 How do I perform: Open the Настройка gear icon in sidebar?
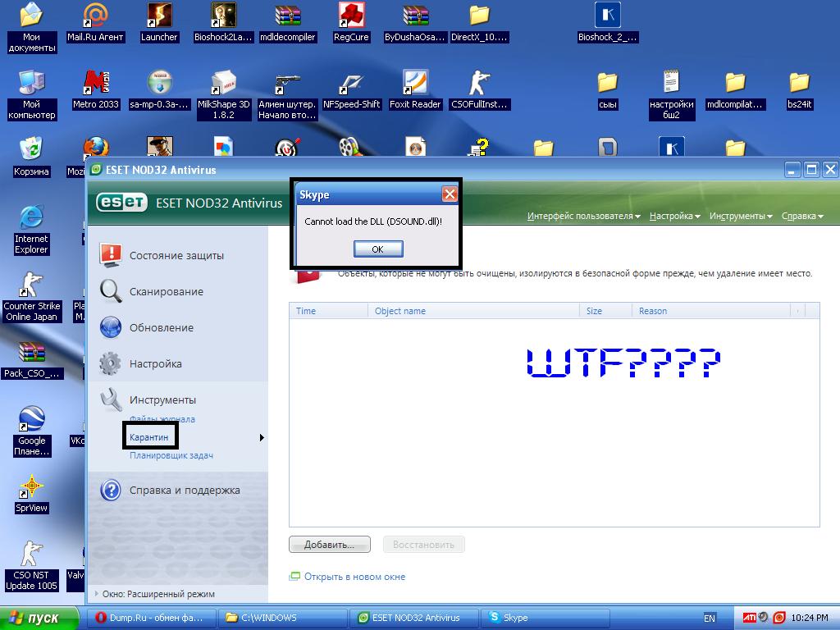point(111,363)
